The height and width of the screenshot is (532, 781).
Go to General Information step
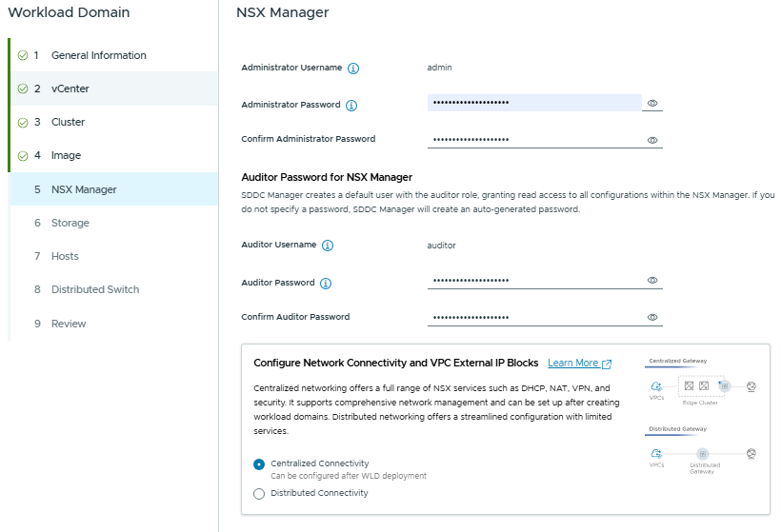click(98, 55)
